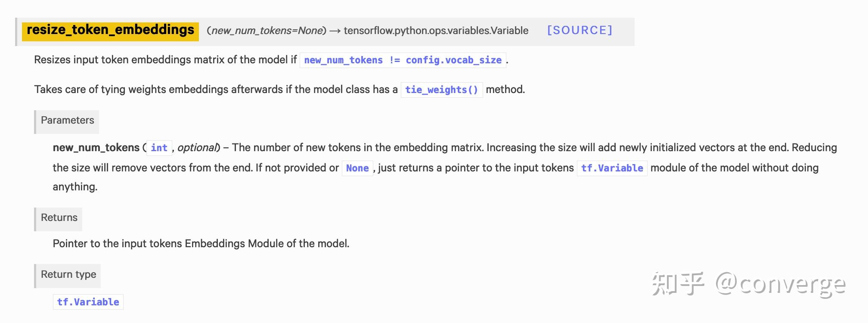
Task: Click the italic optional text
Action: [197, 148]
